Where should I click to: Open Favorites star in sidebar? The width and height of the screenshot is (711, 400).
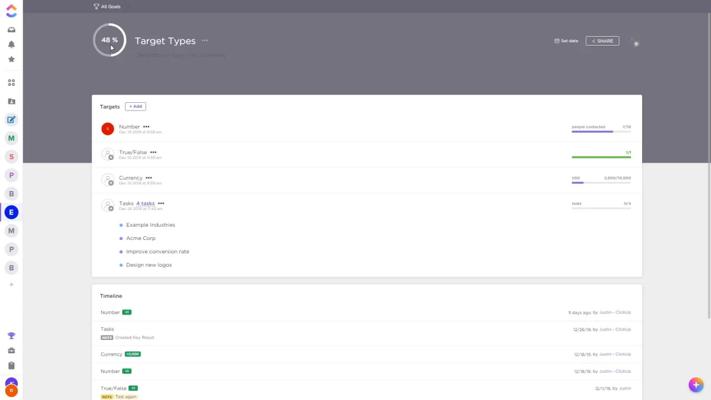(x=12, y=59)
